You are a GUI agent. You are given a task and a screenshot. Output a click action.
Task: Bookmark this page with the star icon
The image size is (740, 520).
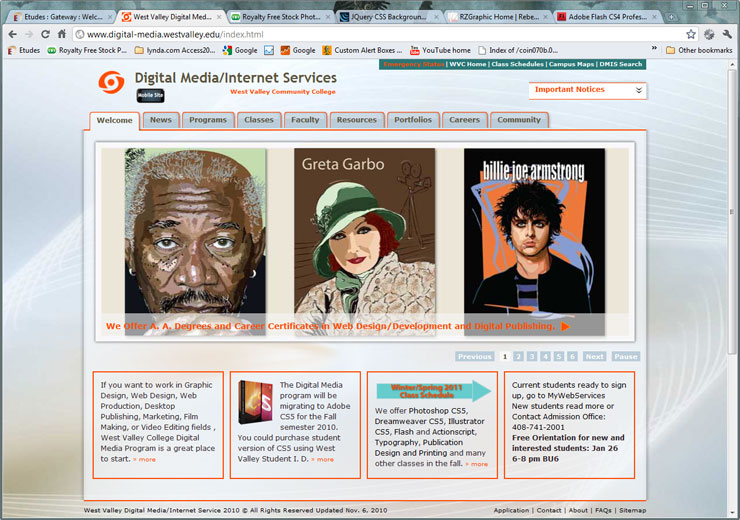coord(691,34)
